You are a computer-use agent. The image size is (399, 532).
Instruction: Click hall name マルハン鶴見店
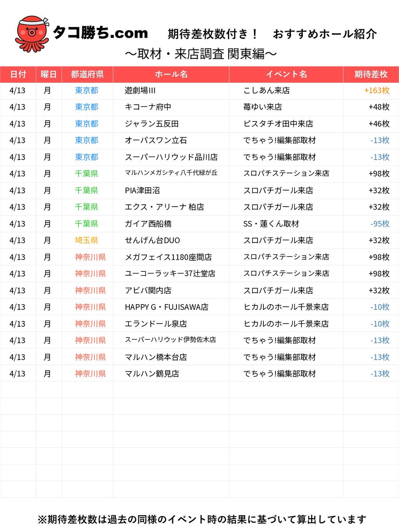152,374
